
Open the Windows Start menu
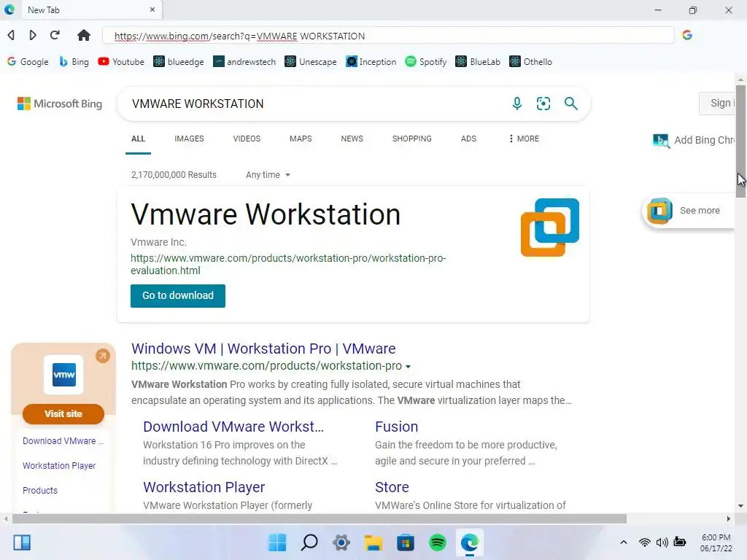277,542
